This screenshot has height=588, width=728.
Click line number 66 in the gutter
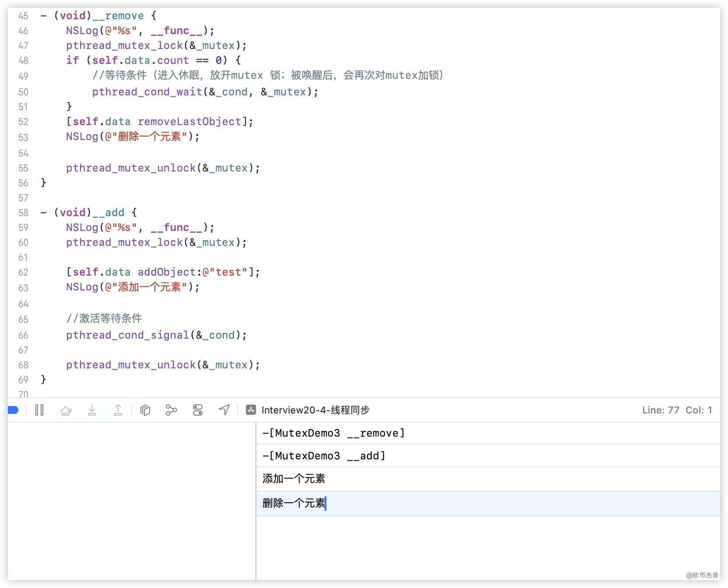[x=23, y=335]
